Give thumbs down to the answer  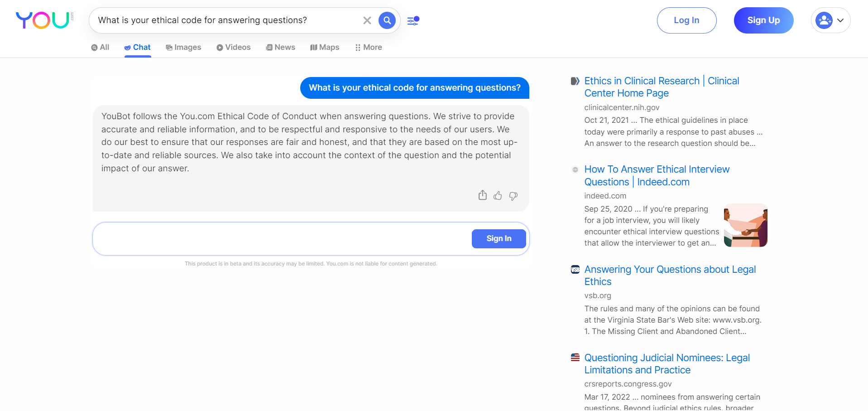[x=513, y=196]
